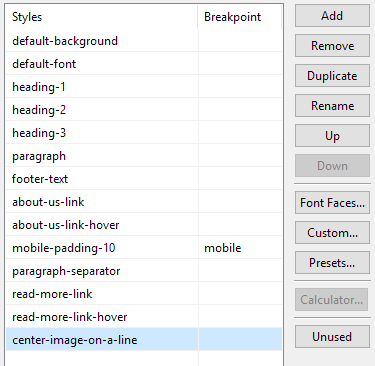
Task: Open the Custom dialog
Action: coord(332,233)
